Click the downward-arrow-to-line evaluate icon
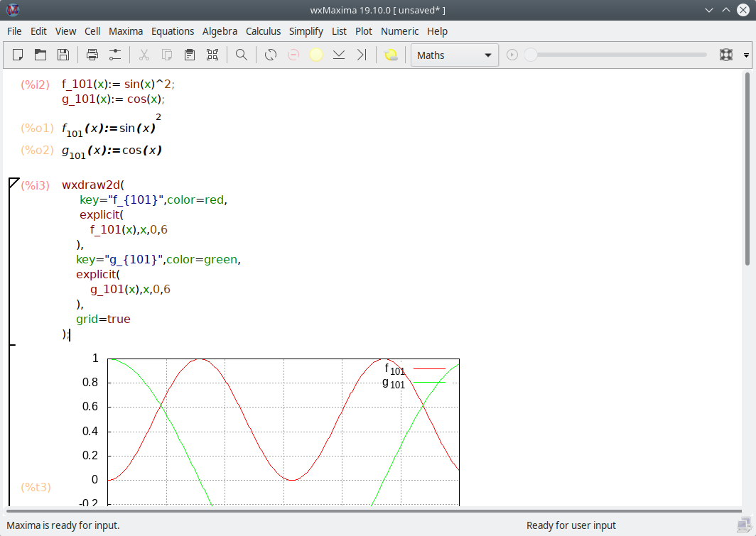Viewport: 756px width, 536px height. pyautogui.click(x=339, y=55)
